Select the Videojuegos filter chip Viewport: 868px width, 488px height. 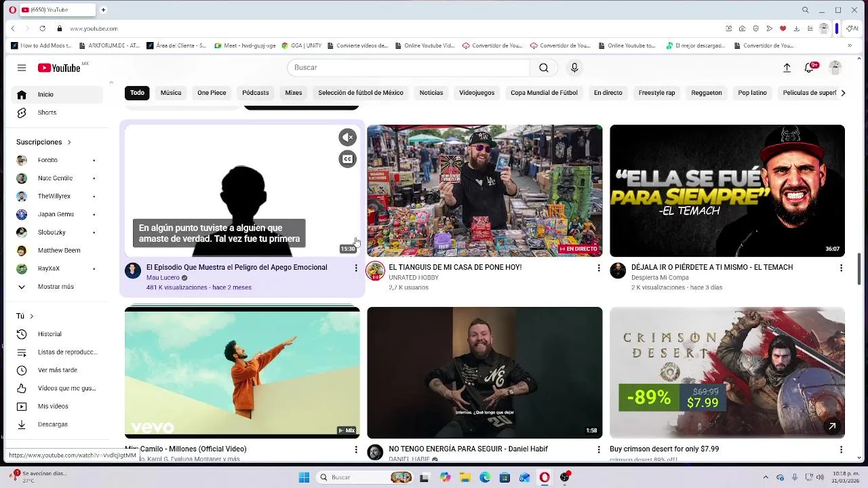tap(477, 93)
